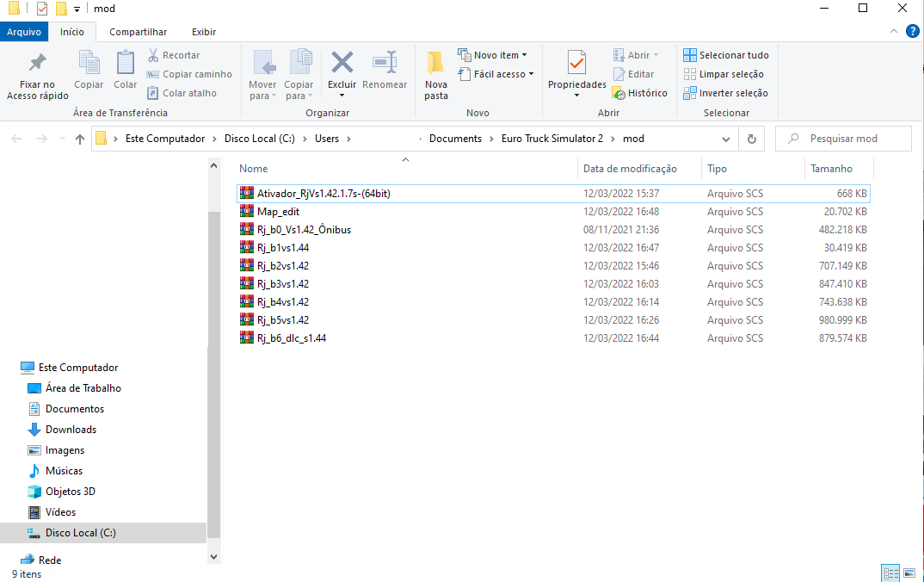
Task: Click the red Excluir icon
Action: pos(342,63)
